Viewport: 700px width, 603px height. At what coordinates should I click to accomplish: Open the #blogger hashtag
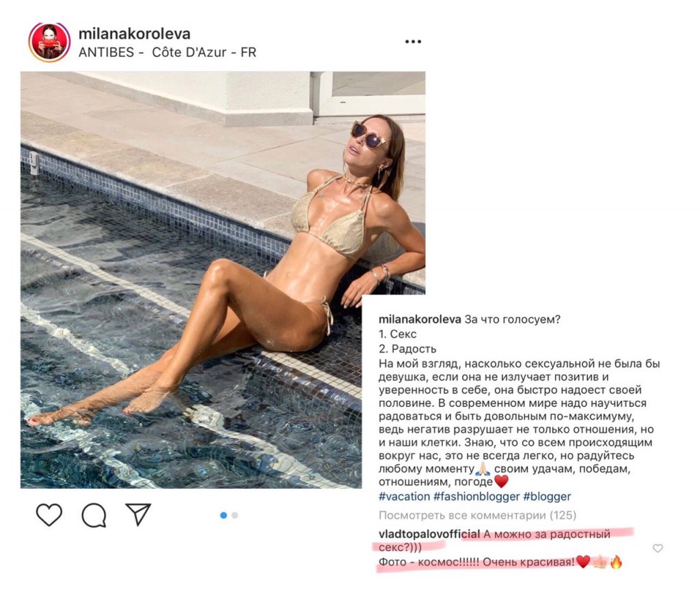click(x=547, y=496)
